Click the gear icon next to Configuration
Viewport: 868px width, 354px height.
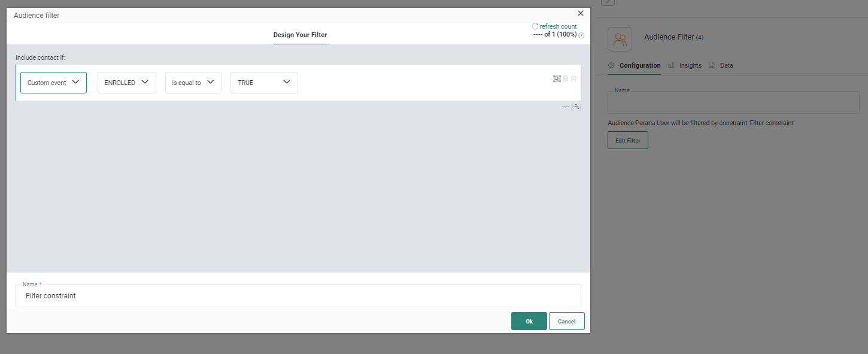point(611,65)
